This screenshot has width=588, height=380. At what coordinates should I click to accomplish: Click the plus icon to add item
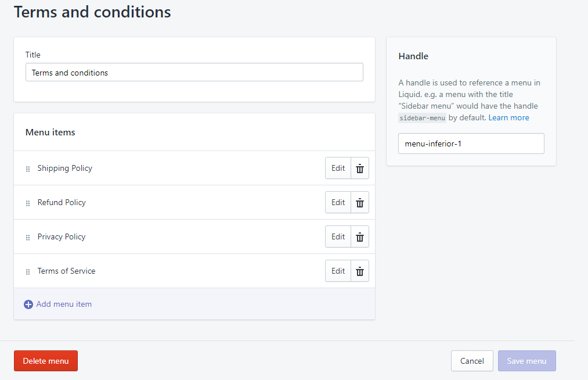28,304
